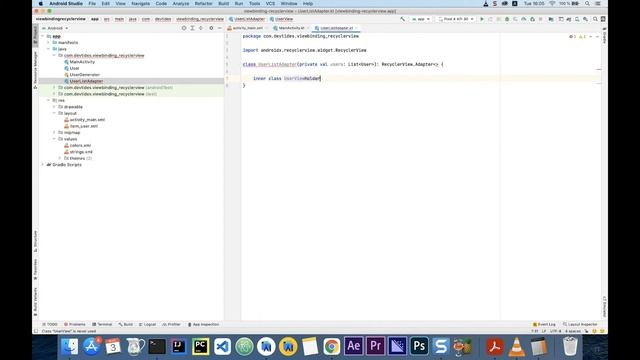The width and height of the screenshot is (640, 360).
Task: Open the VCS menu
Action: coord(270,4)
